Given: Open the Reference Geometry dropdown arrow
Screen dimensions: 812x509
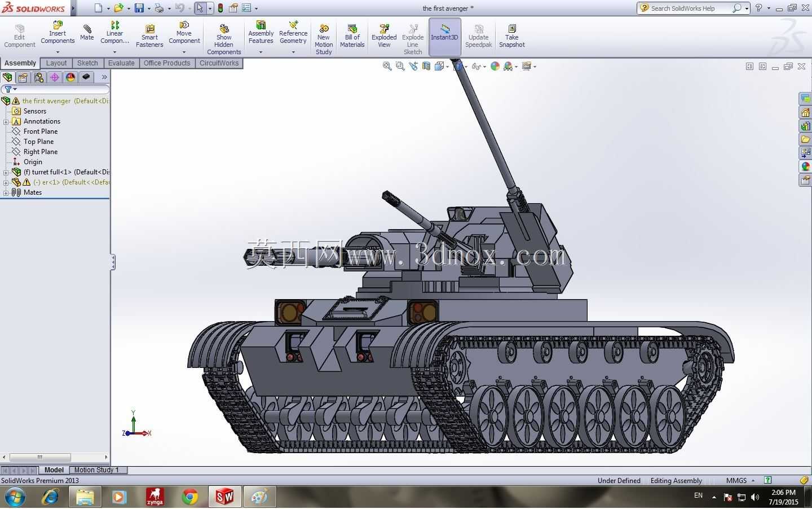Looking at the screenshot, I should click(x=293, y=52).
